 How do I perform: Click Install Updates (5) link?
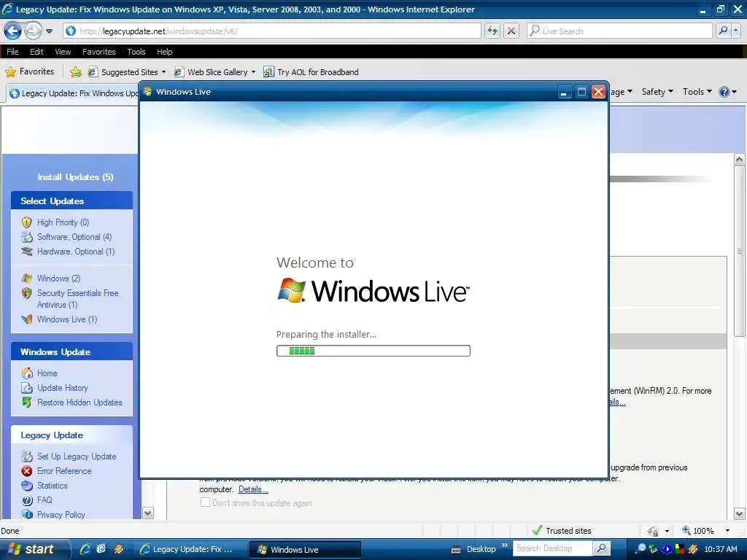coord(75,177)
